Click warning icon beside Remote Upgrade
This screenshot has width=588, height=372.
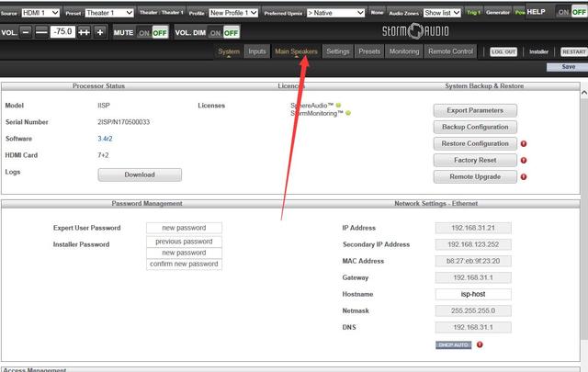point(523,177)
